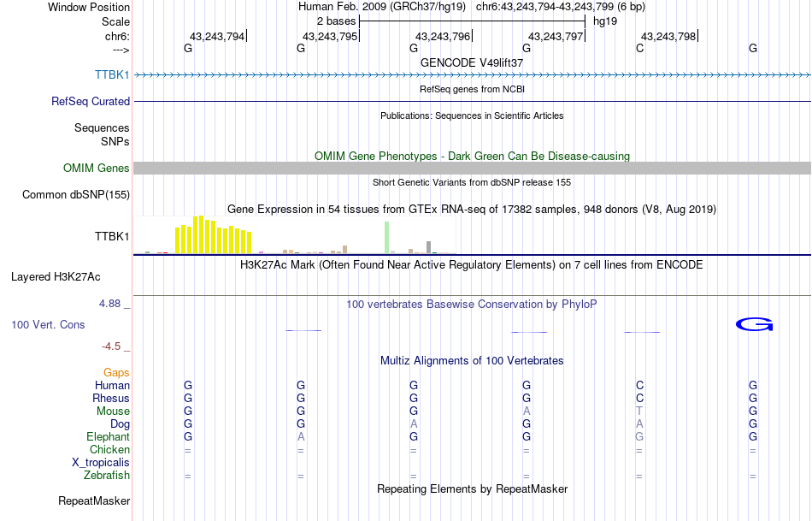Click the Layered H3K27Ac track label
The height and width of the screenshot is (521, 812).
pos(56,277)
